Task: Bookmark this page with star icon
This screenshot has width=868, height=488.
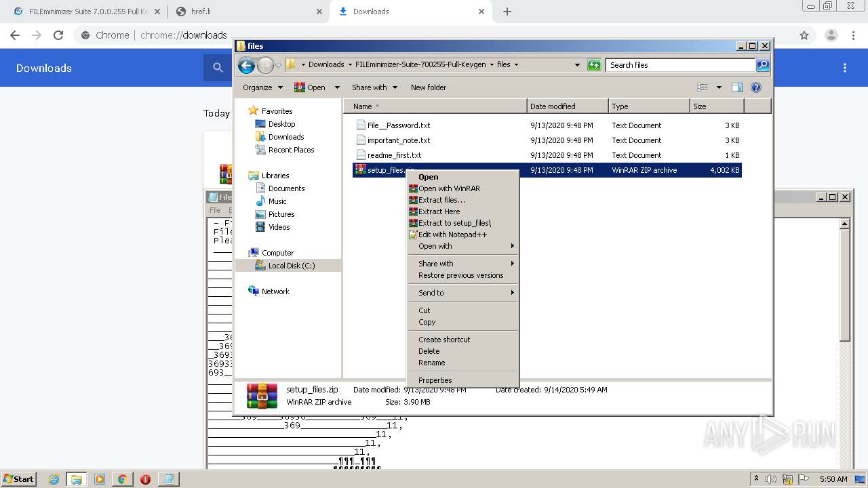Action: click(x=804, y=35)
